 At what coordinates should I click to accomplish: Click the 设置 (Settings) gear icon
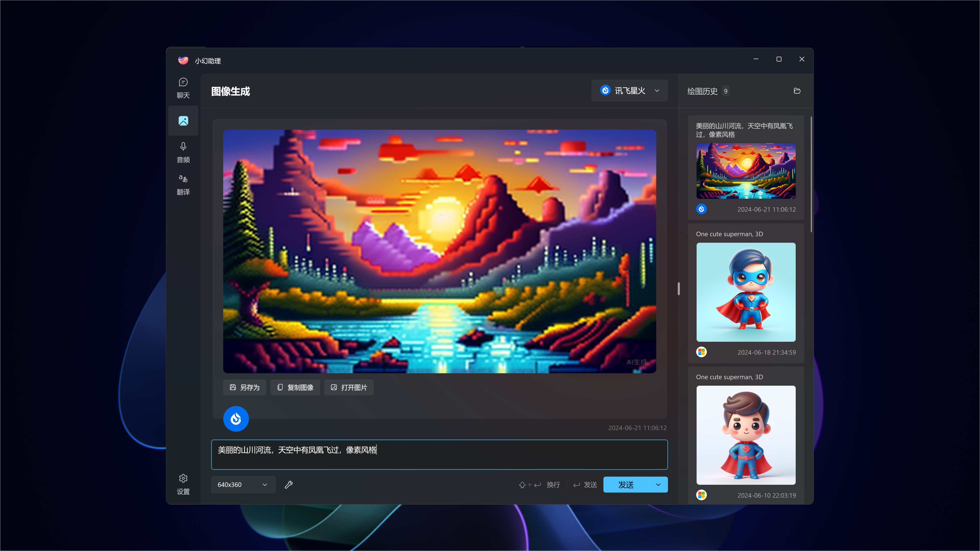(x=183, y=478)
